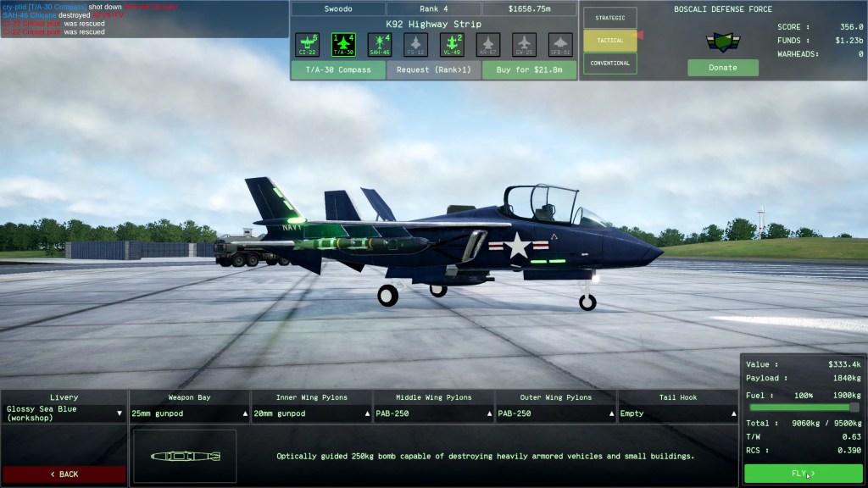Click Buy for $21.8m button
The image size is (868, 488).
[529, 69]
